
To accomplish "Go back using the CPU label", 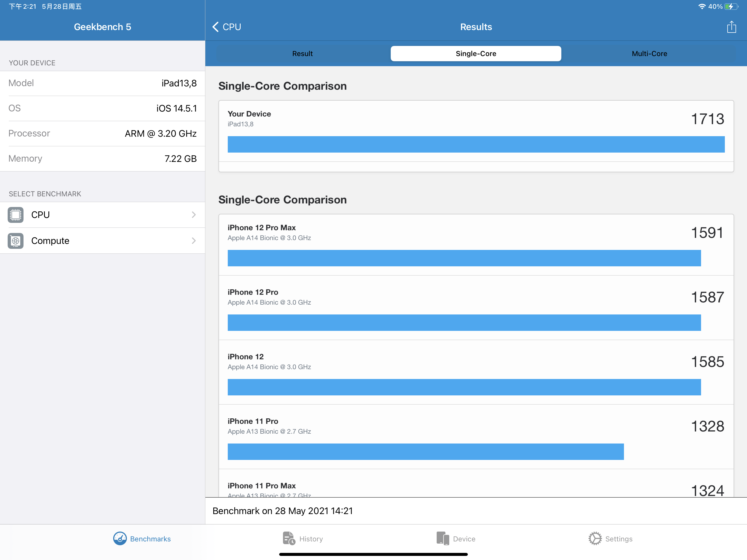I will click(x=232, y=27).
